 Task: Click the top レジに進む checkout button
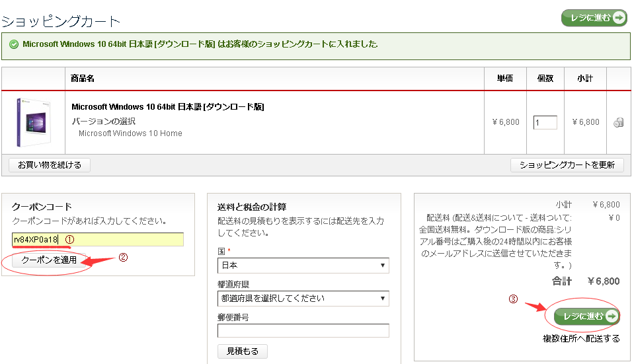(594, 18)
